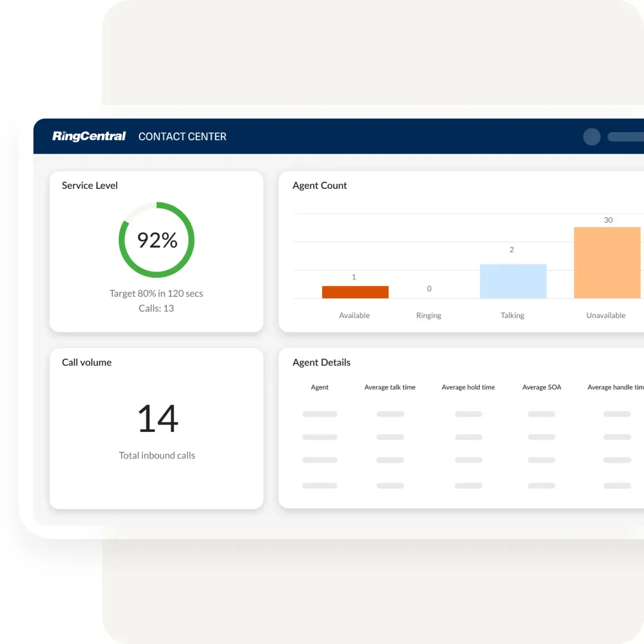The image size is (644, 644).
Task: Select the dark orange Available bar
Action: 355,292
